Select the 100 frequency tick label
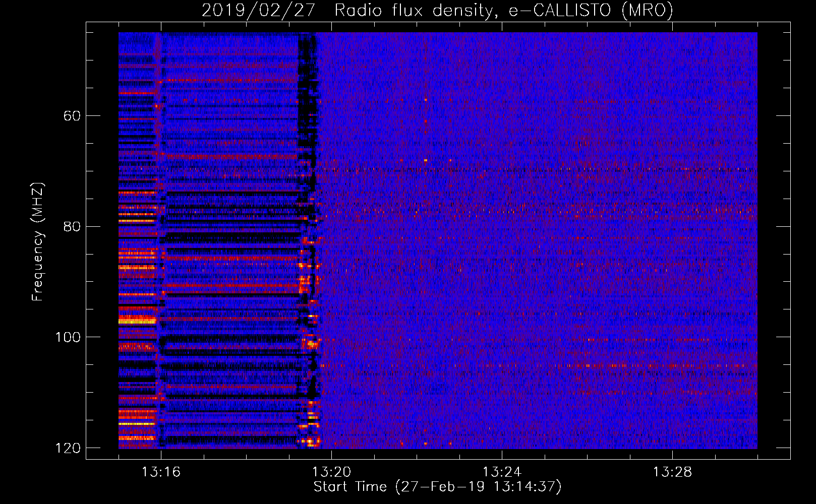 pos(68,337)
